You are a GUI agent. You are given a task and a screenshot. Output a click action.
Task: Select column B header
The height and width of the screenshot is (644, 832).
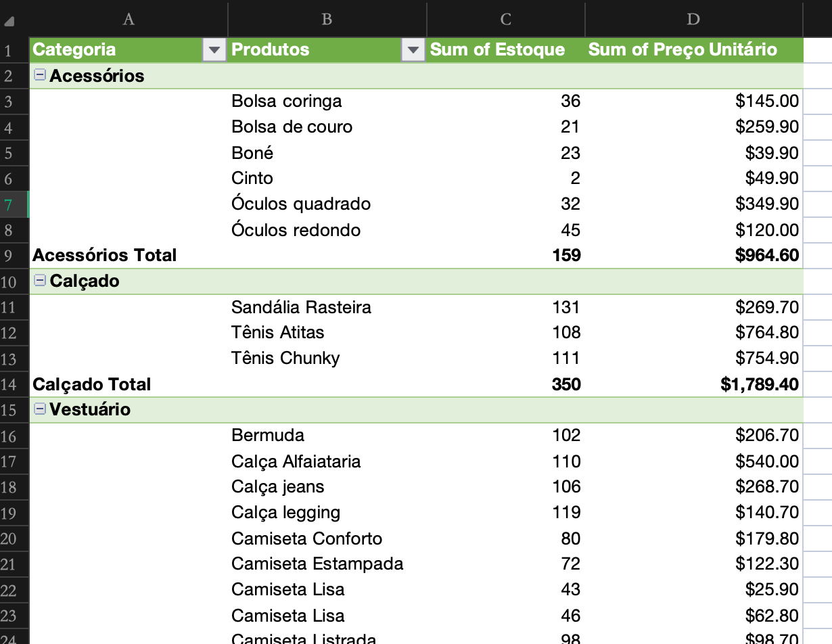point(327,19)
